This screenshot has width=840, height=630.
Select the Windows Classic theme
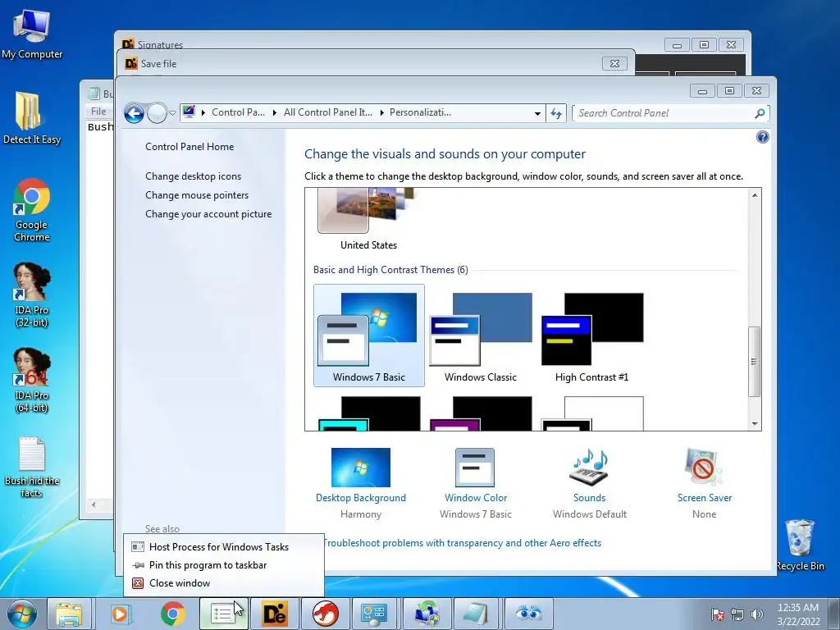click(x=481, y=336)
